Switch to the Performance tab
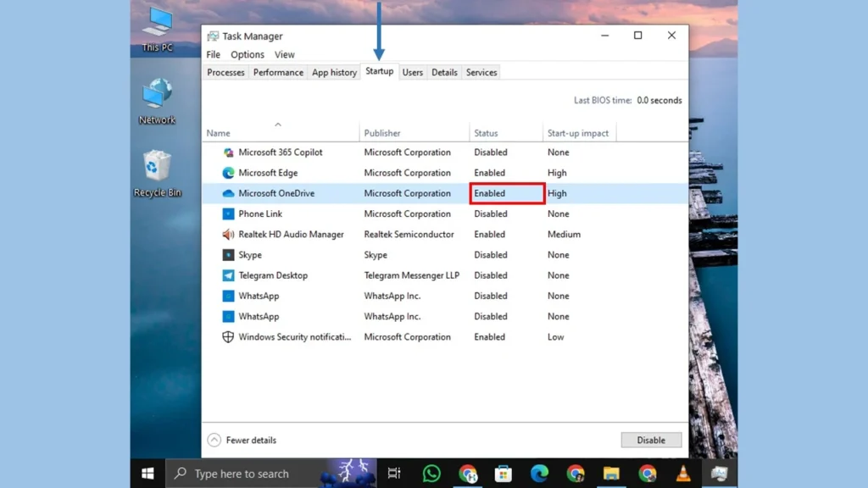 tap(278, 73)
